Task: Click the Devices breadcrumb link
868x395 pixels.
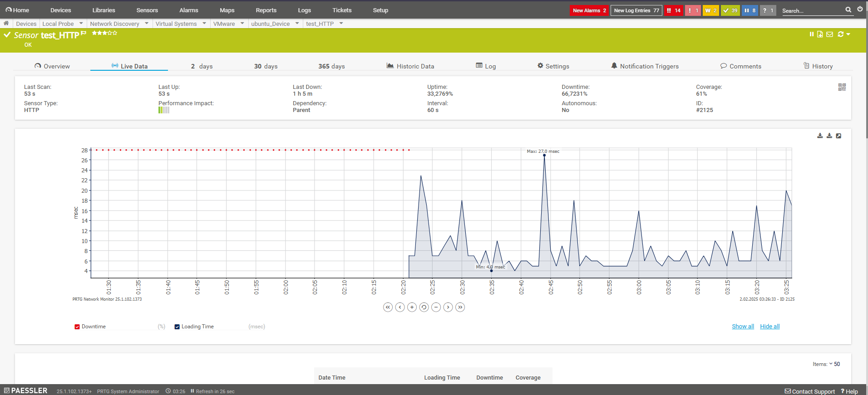Action: coord(26,24)
